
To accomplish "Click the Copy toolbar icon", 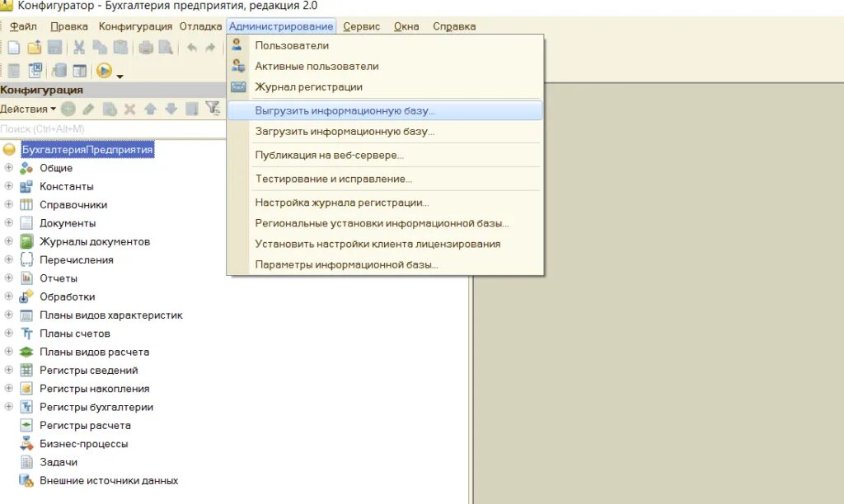I will coord(100,47).
